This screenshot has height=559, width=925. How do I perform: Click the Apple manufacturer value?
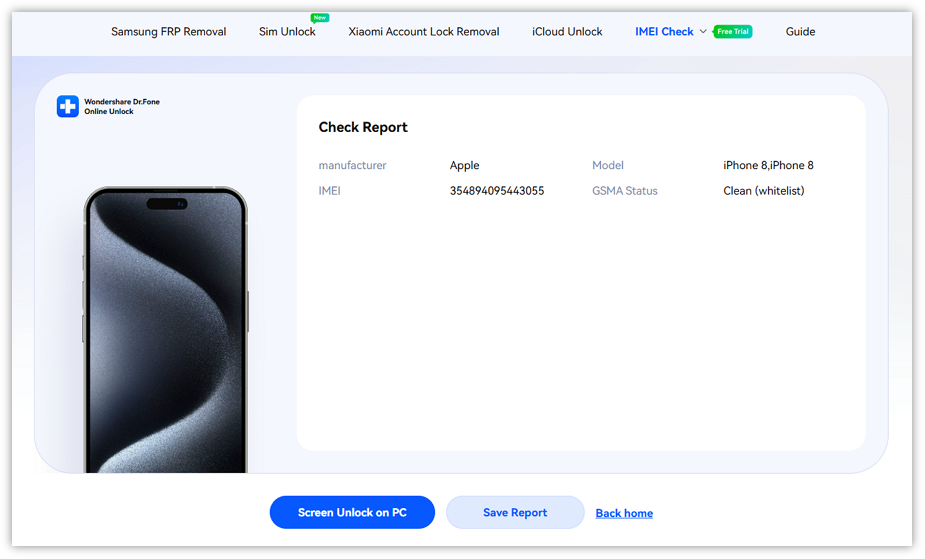464,166
